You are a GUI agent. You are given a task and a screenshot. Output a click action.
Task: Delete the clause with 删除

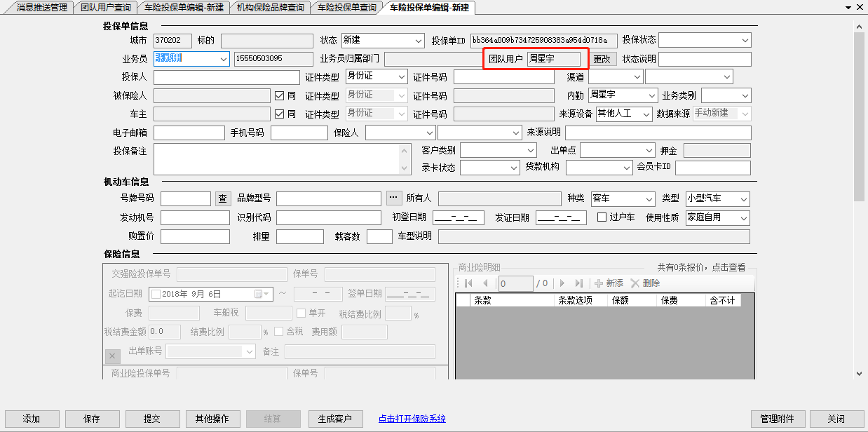(645, 283)
